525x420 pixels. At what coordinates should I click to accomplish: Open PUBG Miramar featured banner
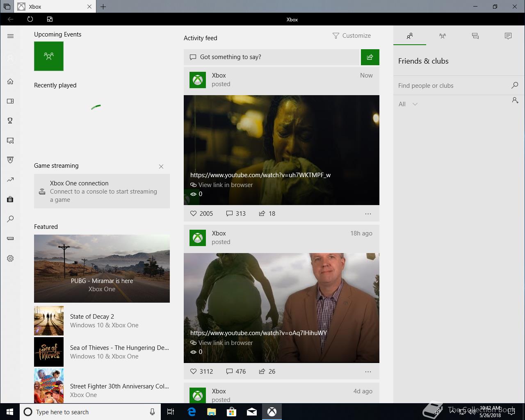pyautogui.click(x=102, y=269)
